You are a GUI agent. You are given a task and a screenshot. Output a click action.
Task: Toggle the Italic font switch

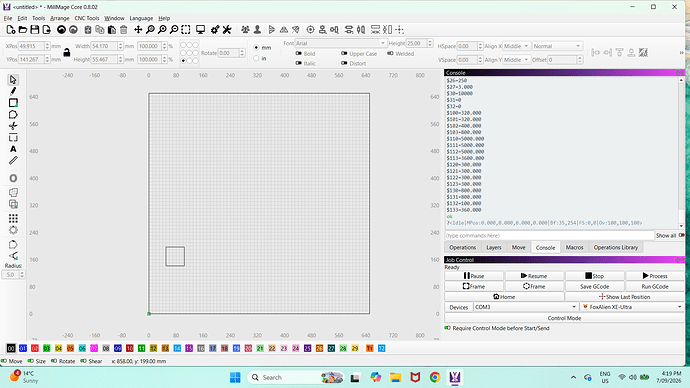pyautogui.click(x=299, y=63)
